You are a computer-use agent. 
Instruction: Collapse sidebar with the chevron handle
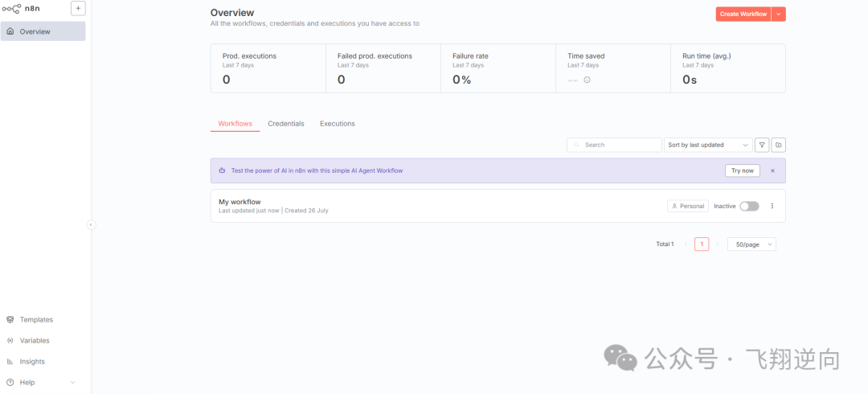pos(92,224)
